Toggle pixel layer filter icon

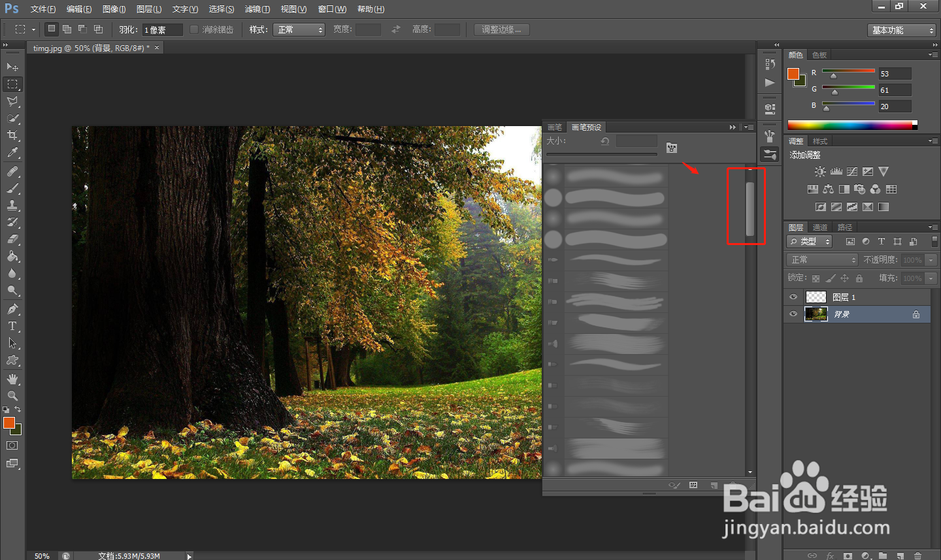coord(850,241)
